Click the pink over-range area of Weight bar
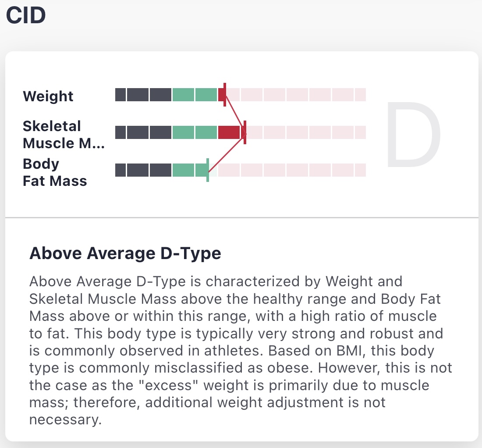Screen dimensions: 482x448 click(x=297, y=95)
